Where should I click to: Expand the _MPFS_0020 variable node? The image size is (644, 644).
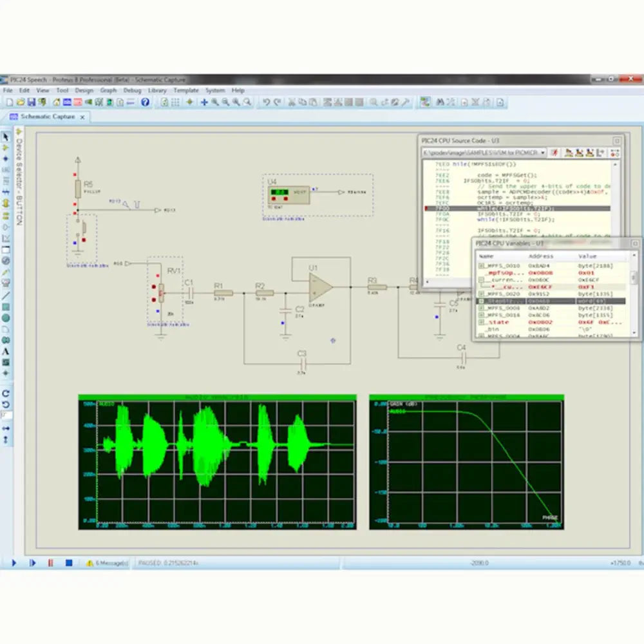click(x=481, y=294)
